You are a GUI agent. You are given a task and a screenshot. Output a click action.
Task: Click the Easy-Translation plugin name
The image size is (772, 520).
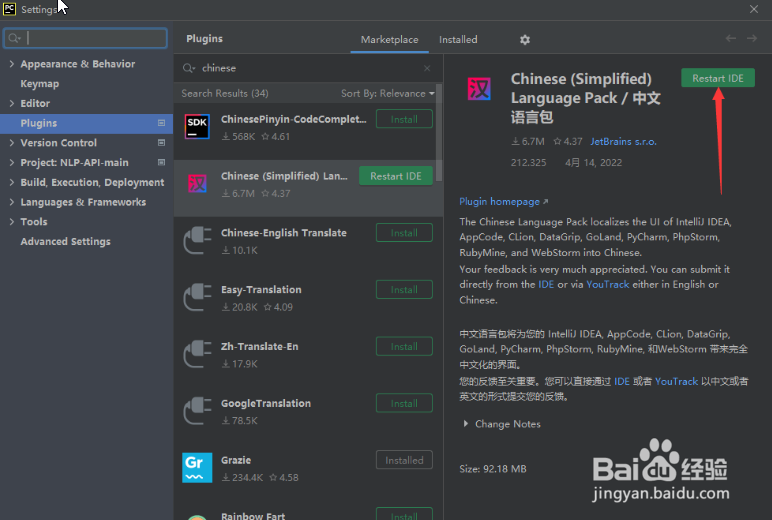(x=261, y=290)
